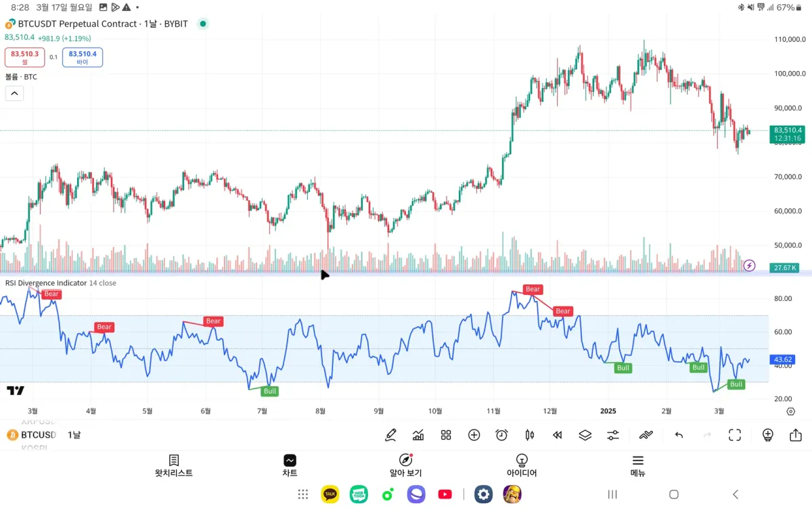Launch YouTube from the taskbar
The width and height of the screenshot is (812, 508).
[445, 494]
